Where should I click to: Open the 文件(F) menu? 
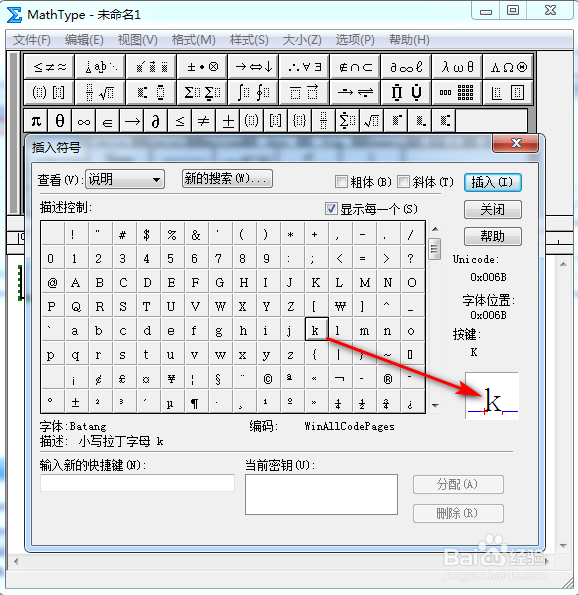coord(31,40)
